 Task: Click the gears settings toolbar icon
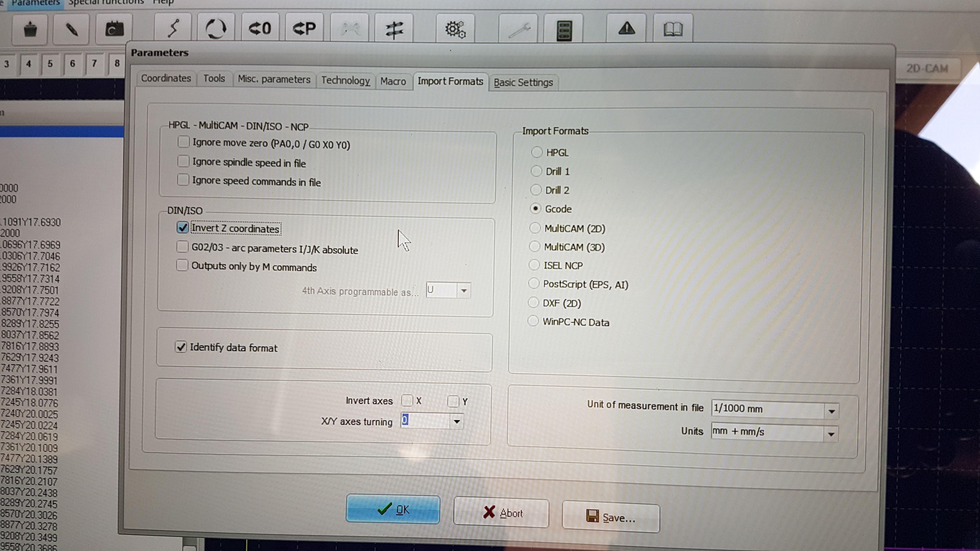[x=455, y=29]
